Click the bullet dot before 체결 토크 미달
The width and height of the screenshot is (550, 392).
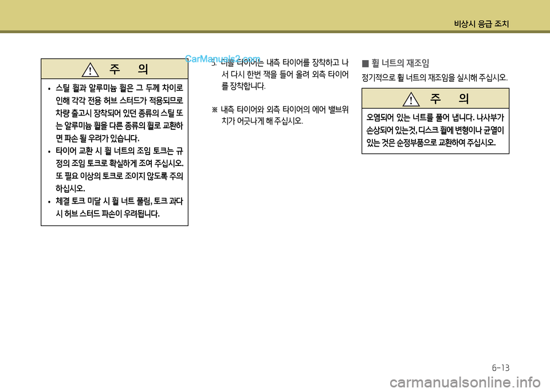click(x=50, y=202)
